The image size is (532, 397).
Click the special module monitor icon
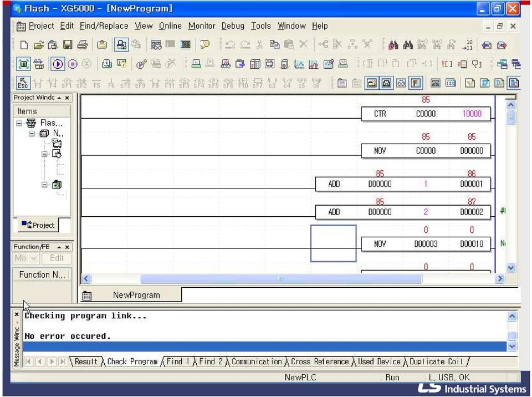click(284, 64)
